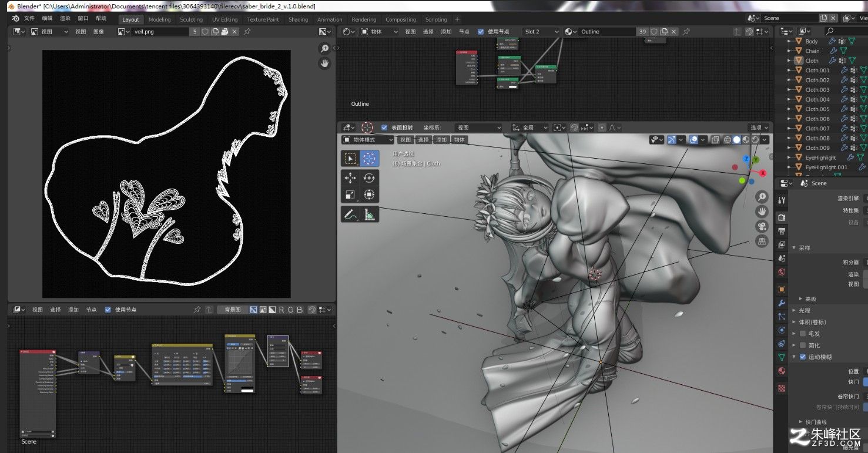This screenshot has height=453, width=868.
Task: Open the coordinate system view dropdown
Action: pos(479,127)
